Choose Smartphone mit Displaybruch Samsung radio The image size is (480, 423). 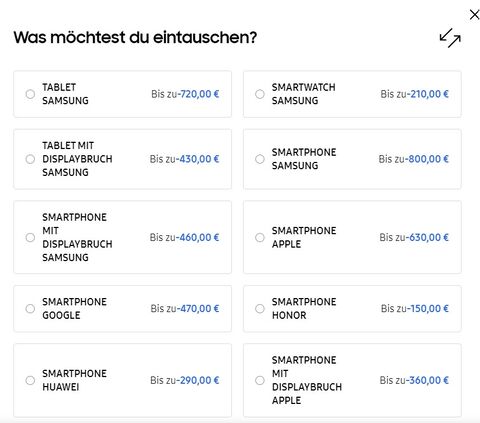tap(30, 237)
